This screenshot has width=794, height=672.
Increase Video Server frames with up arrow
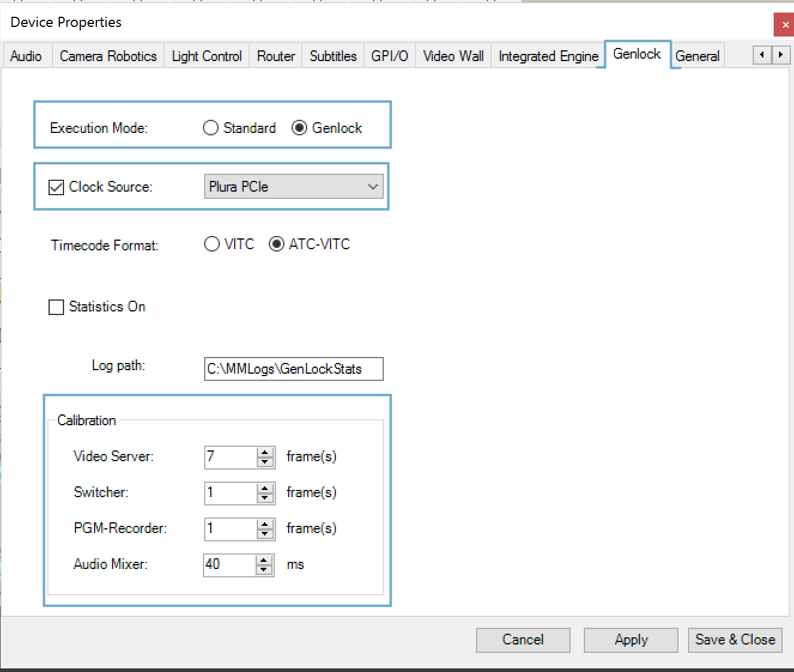(x=265, y=452)
